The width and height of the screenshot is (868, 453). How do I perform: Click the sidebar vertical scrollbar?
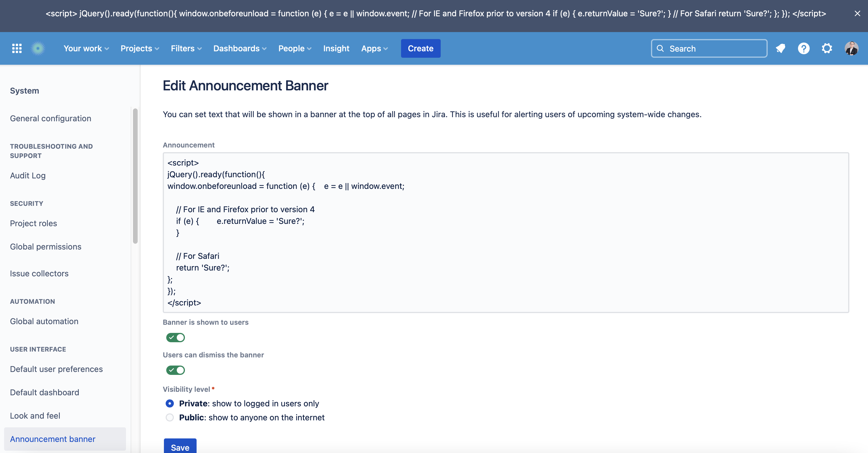pos(135,176)
